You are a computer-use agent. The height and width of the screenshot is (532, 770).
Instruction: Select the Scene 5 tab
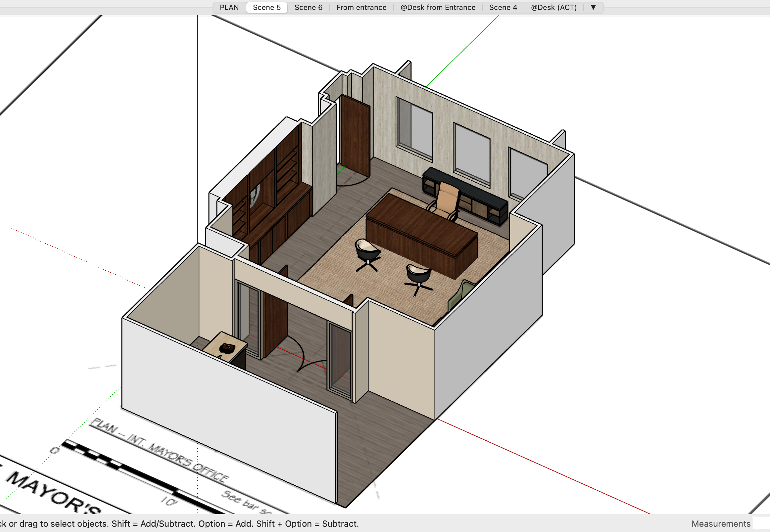266,7
